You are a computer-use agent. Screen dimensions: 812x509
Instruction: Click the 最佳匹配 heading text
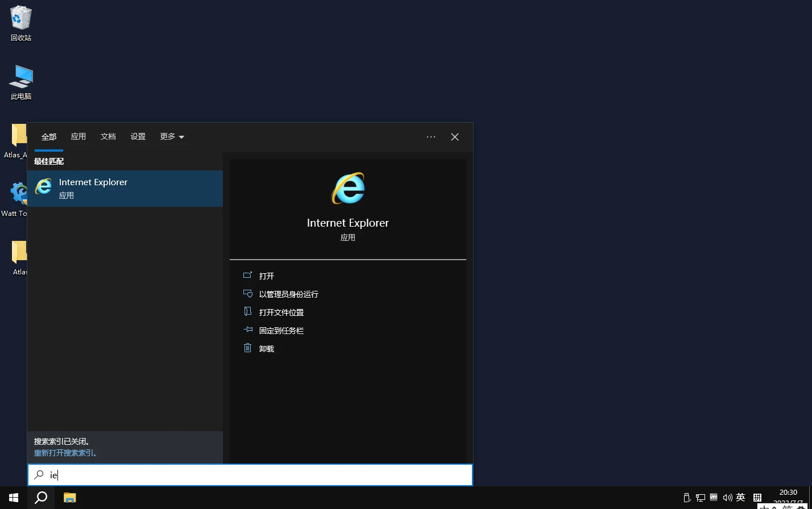(x=49, y=161)
